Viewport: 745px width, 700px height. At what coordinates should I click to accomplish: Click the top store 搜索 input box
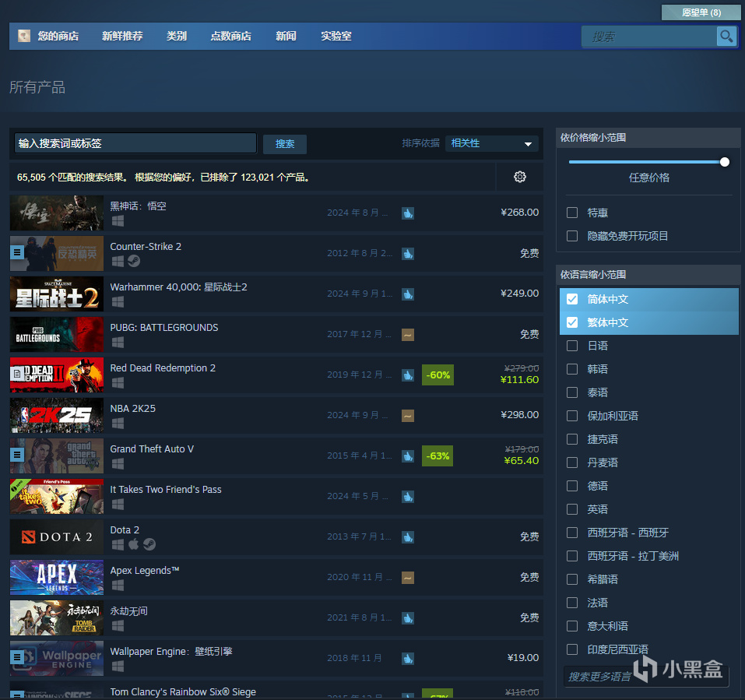point(649,37)
